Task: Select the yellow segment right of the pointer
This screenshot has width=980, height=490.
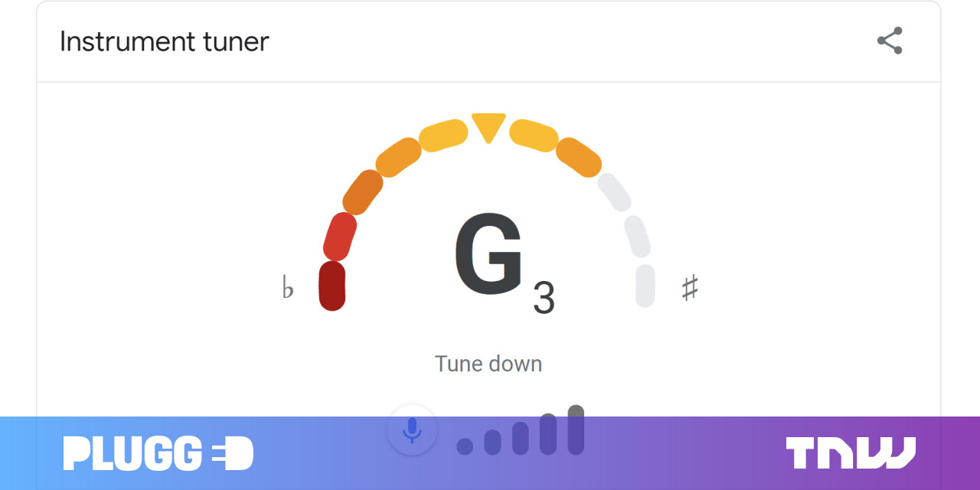Action: (534, 136)
